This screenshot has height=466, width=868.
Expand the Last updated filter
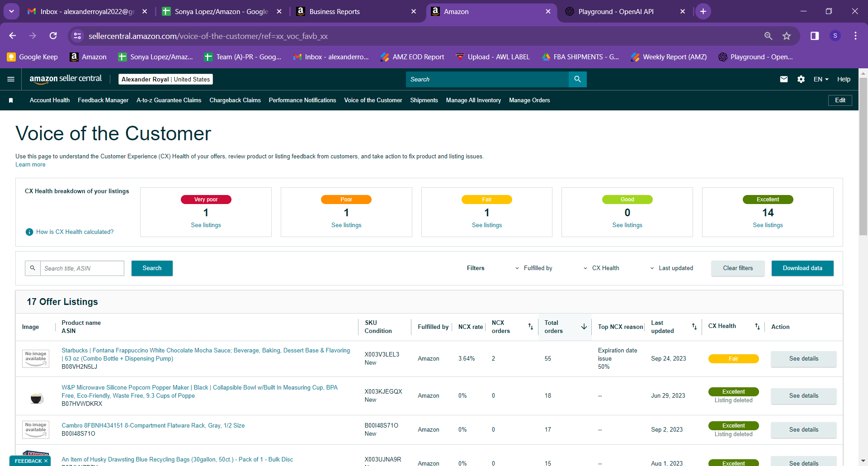[672, 268]
